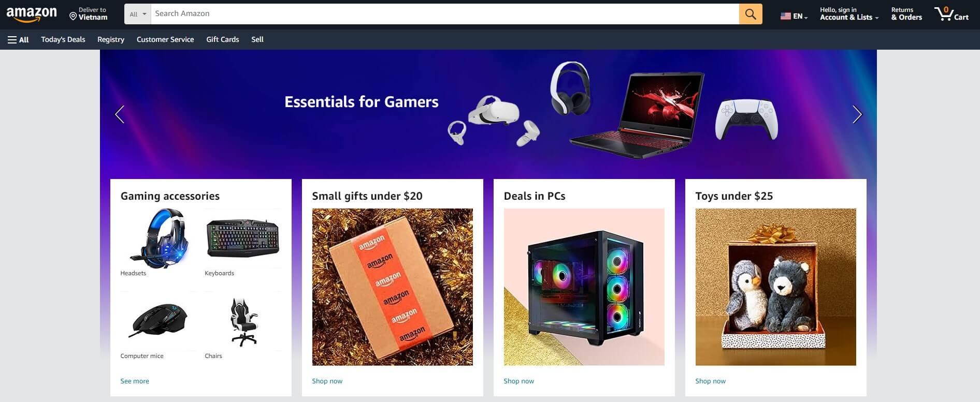
Task: Click See more under Gaming accessories
Action: [135, 381]
